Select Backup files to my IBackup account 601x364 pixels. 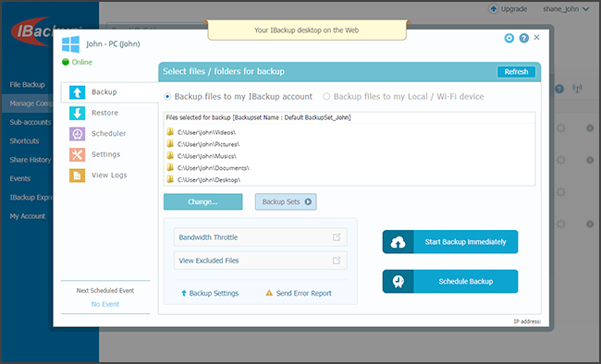pyautogui.click(x=167, y=97)
